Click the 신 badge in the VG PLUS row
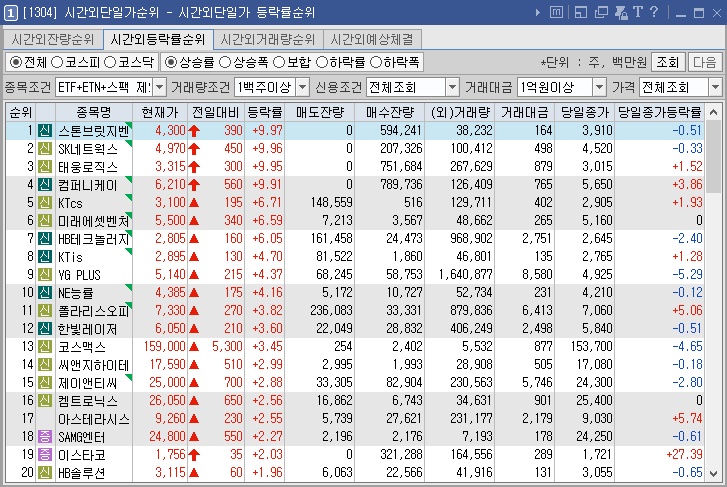Image resolution: width=727 pixels, height=487 pixels. point(45,275)
